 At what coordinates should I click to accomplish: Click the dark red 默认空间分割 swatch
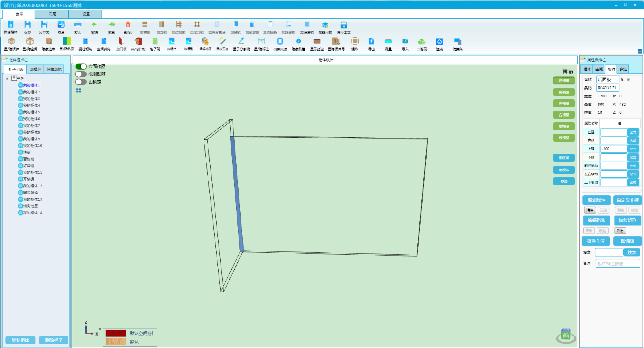click(116, 333)
